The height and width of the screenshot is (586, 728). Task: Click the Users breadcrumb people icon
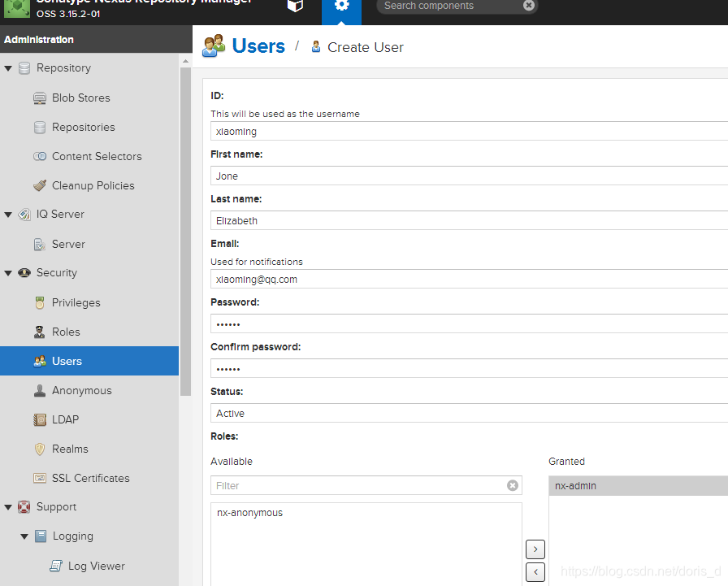pos(214,46)
